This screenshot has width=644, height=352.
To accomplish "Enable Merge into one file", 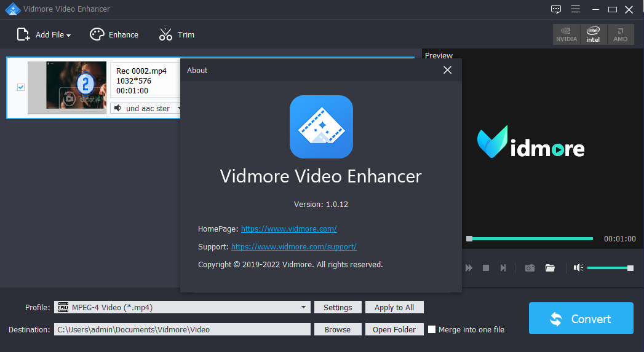I will point(432,329).
